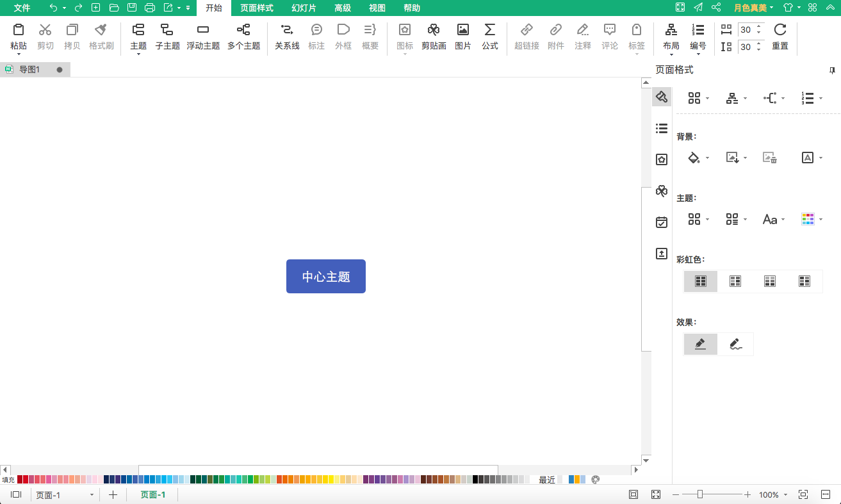Open the task calendar sidebar panel icon
The height and width of the screenshot is (504, 841).
pos(662,222)
